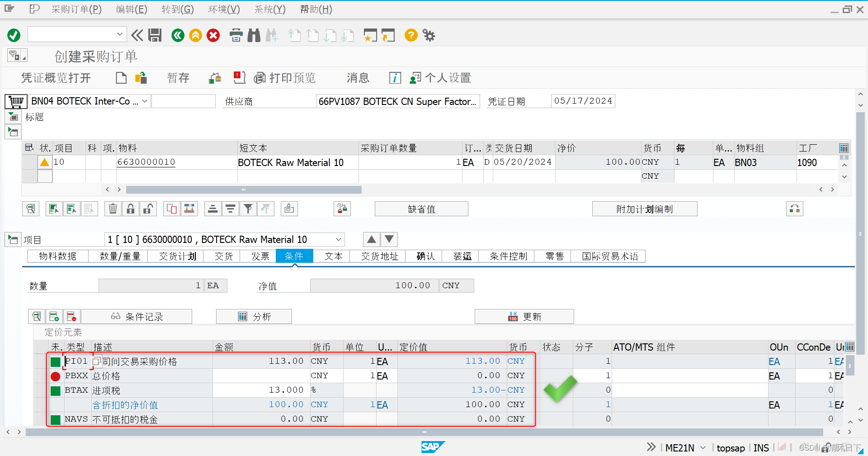
Task: Click the 凭证日期 date input field
Action: click(x=583, y=101)
